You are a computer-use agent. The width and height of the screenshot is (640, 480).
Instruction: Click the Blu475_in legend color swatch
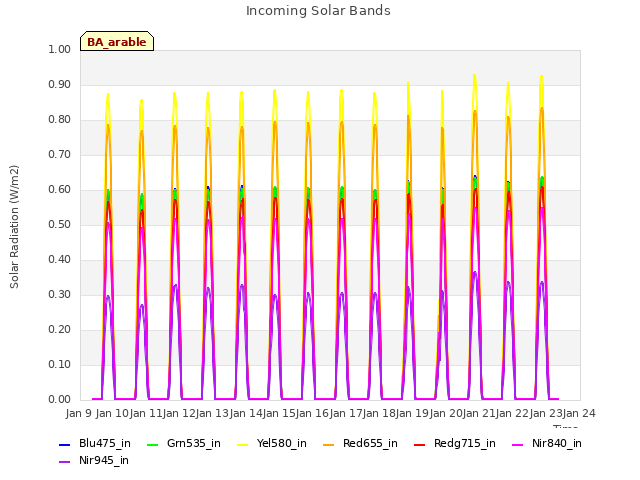(65, 444)
